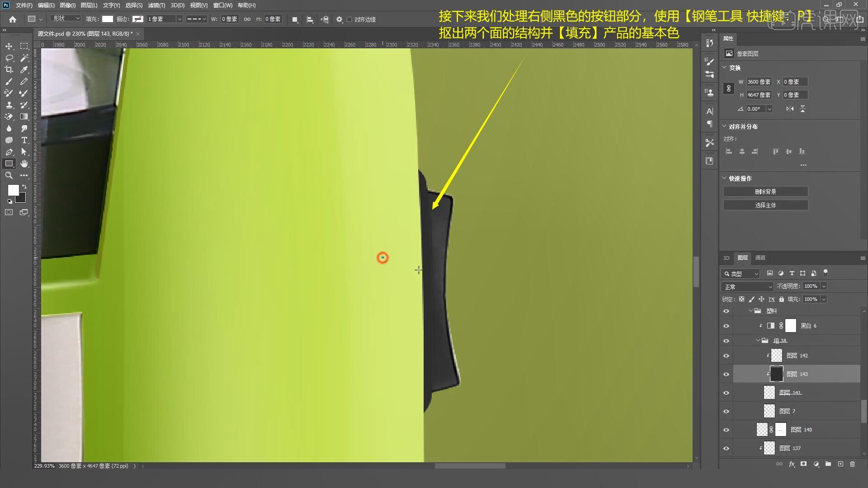The width and height of the screenshot is (868, 488).
Task: Create a new layer group folder
Action: tap(828, 464)
